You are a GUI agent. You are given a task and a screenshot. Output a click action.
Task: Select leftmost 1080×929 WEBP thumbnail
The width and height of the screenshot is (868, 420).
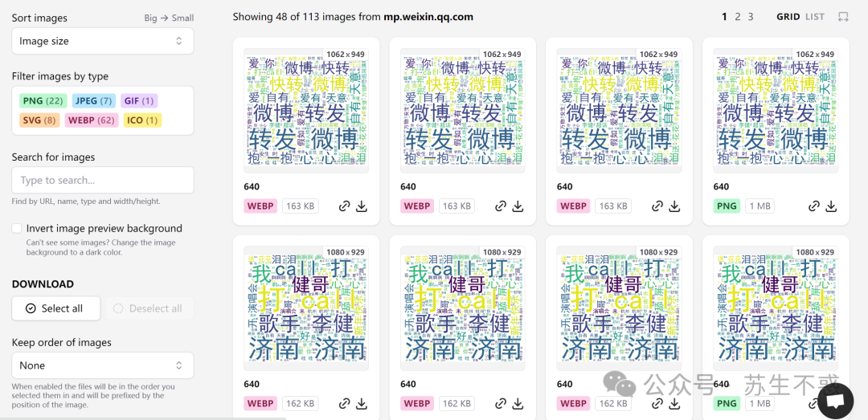tap(306, 308)
